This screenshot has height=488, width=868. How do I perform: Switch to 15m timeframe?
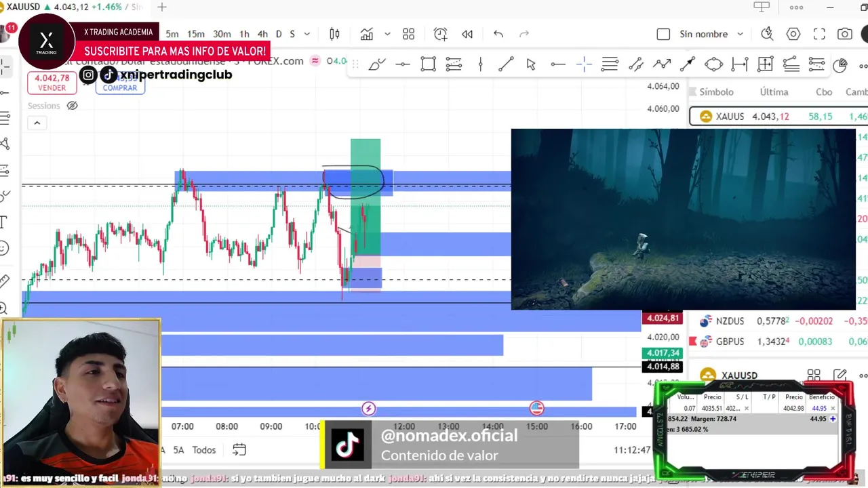196,34
